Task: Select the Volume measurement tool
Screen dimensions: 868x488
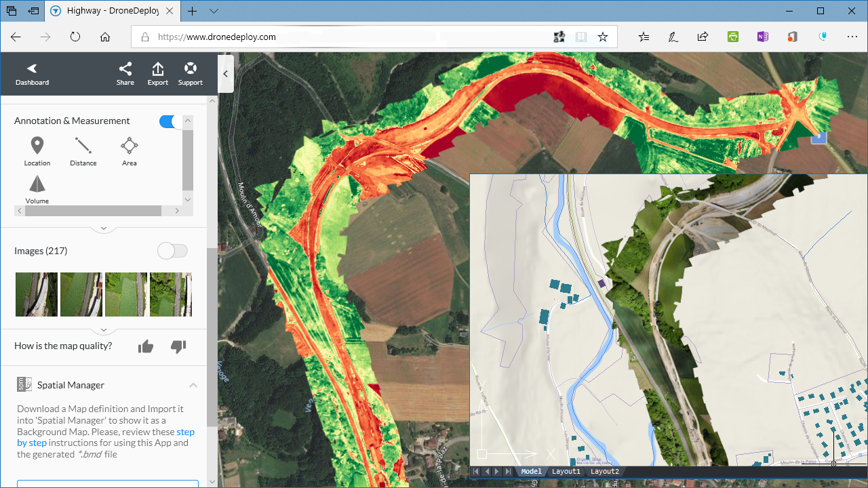Action: pyautogui.click(x=37, y=188)
